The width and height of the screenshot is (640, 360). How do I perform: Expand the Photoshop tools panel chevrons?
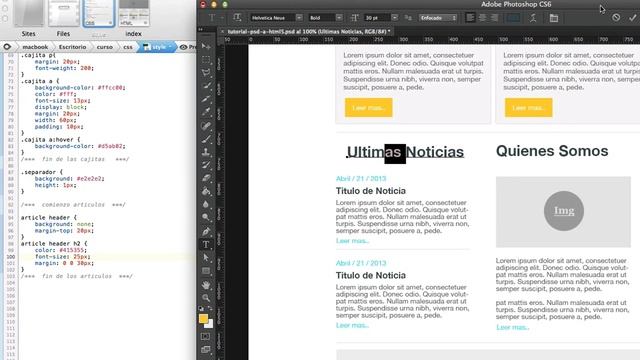click(200, 29)
